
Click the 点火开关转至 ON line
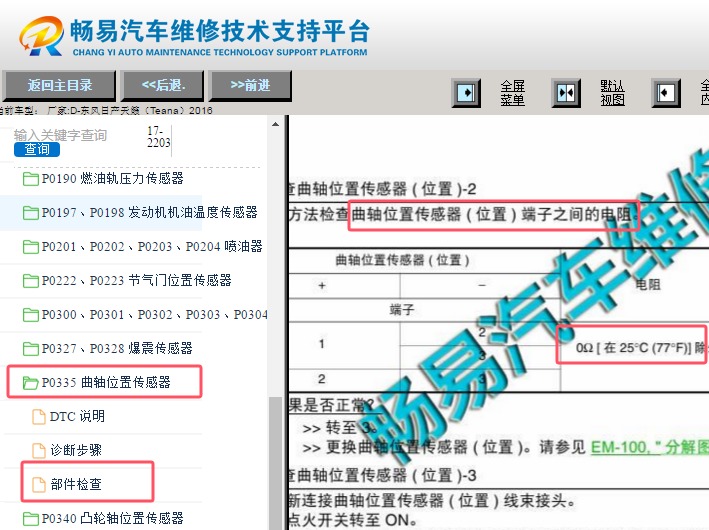coord(353,520)
